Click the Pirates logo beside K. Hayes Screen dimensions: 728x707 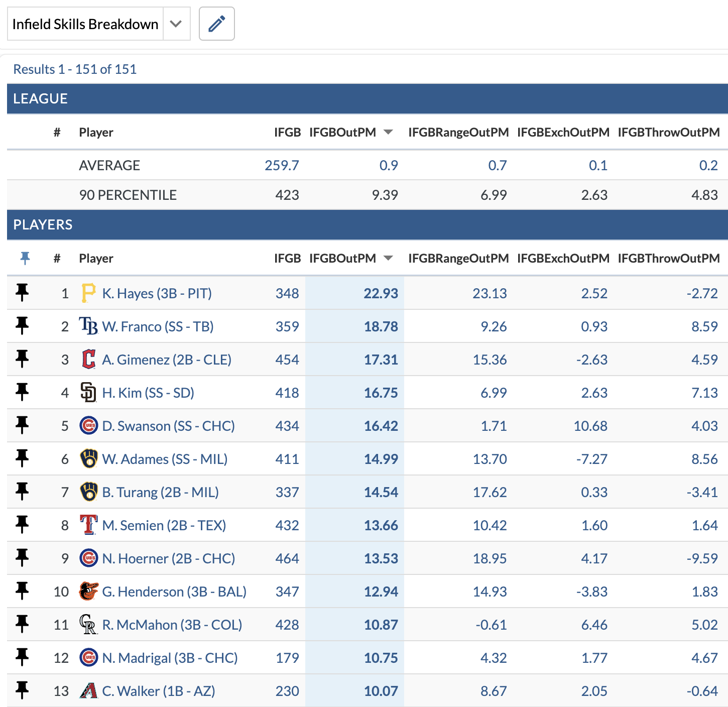88,293
